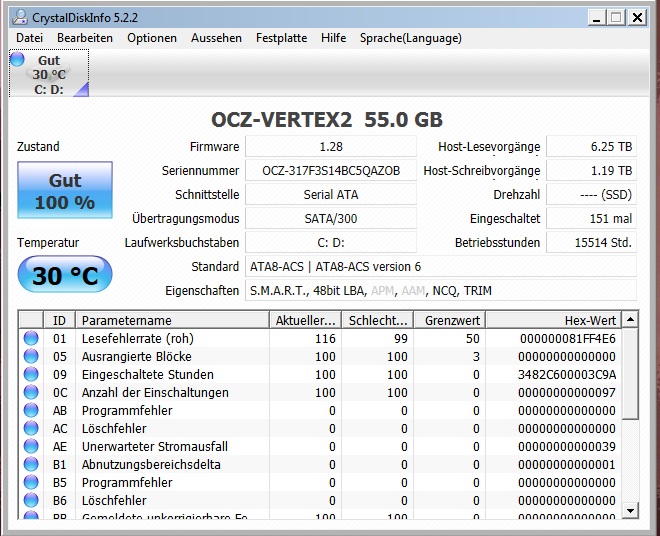
Task: Click the scrollbar up arrow in SMART list
Action: coord(630,320)
